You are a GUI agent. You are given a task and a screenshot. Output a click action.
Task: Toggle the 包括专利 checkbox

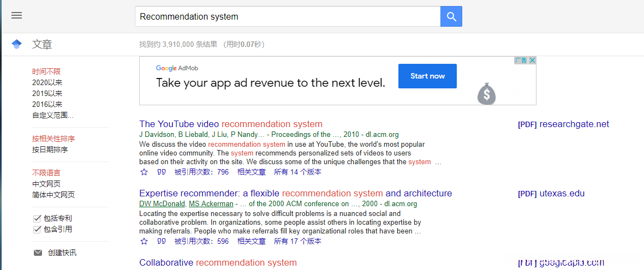tap(37, 218)
